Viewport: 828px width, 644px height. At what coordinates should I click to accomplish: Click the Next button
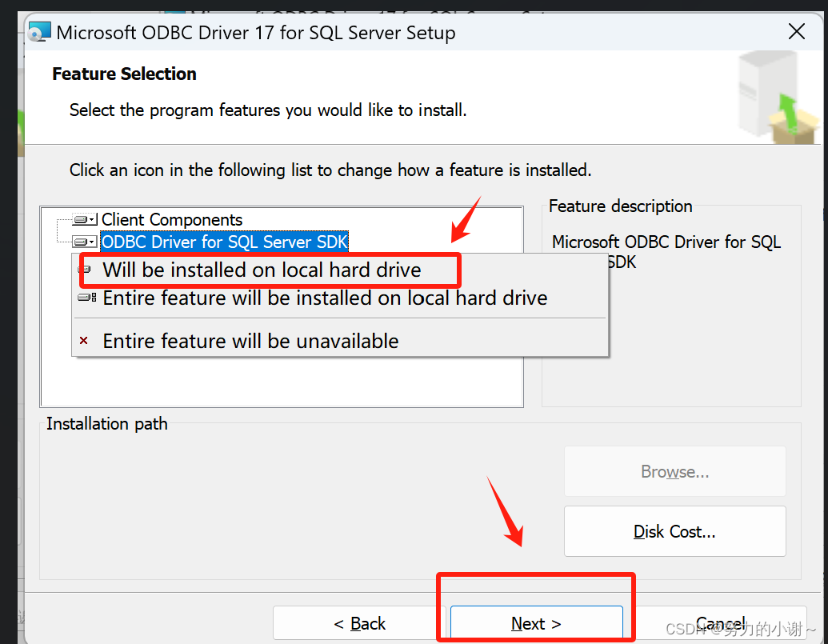click(537, 623)
